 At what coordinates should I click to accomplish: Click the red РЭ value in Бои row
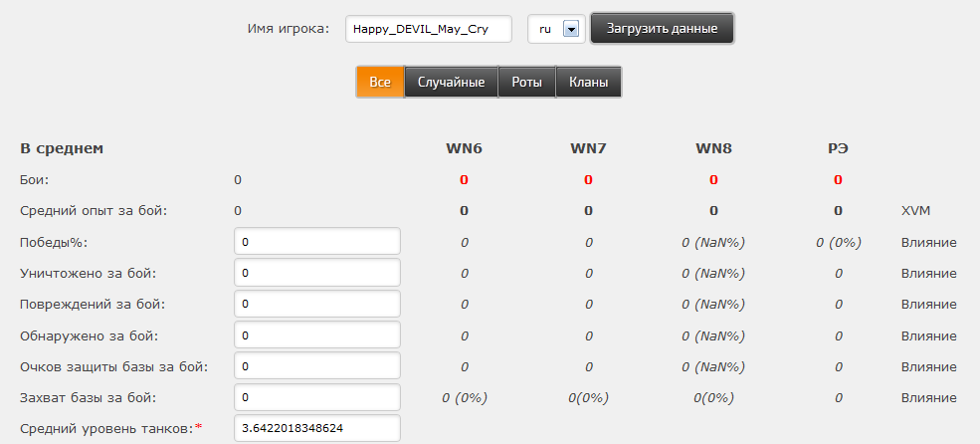click(838, 180)
